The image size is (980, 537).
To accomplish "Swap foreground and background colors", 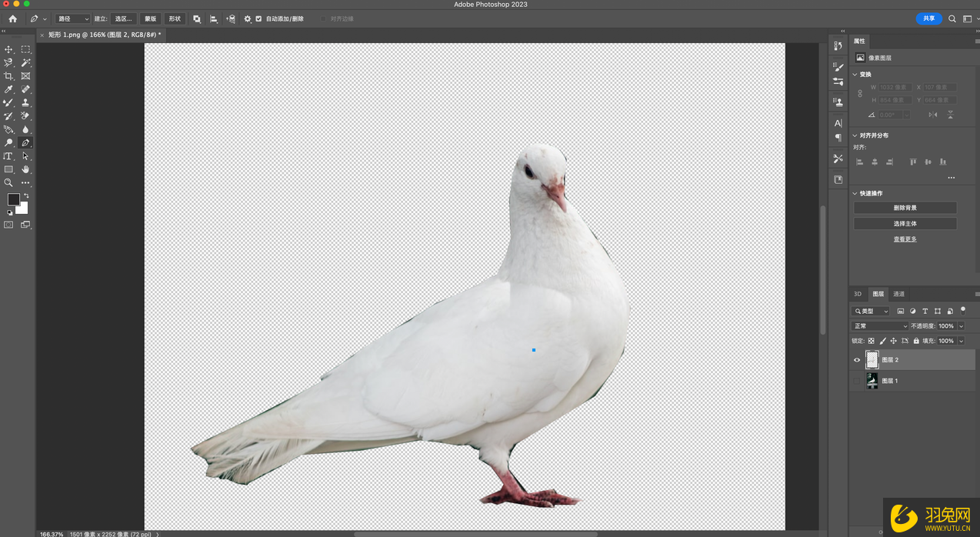I will [25, 196].
